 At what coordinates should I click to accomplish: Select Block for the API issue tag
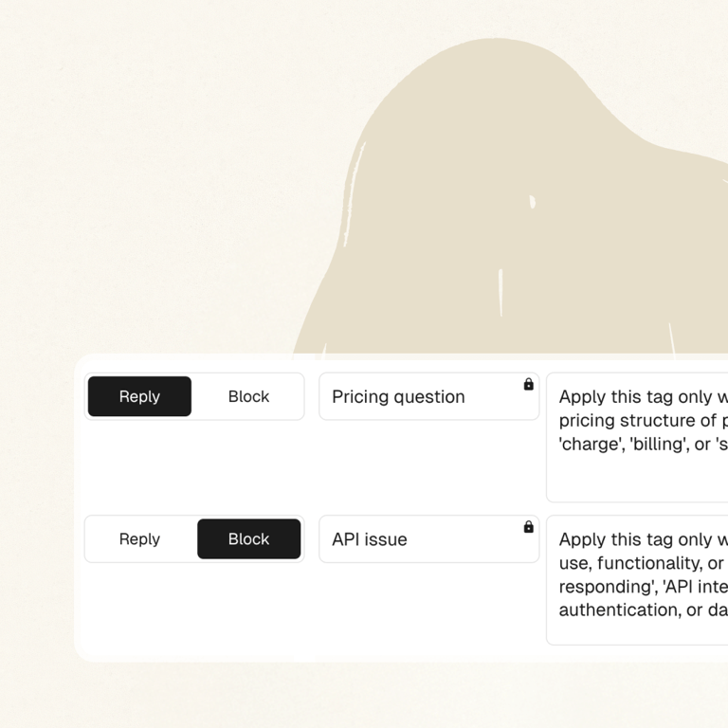tap(249, 539)
